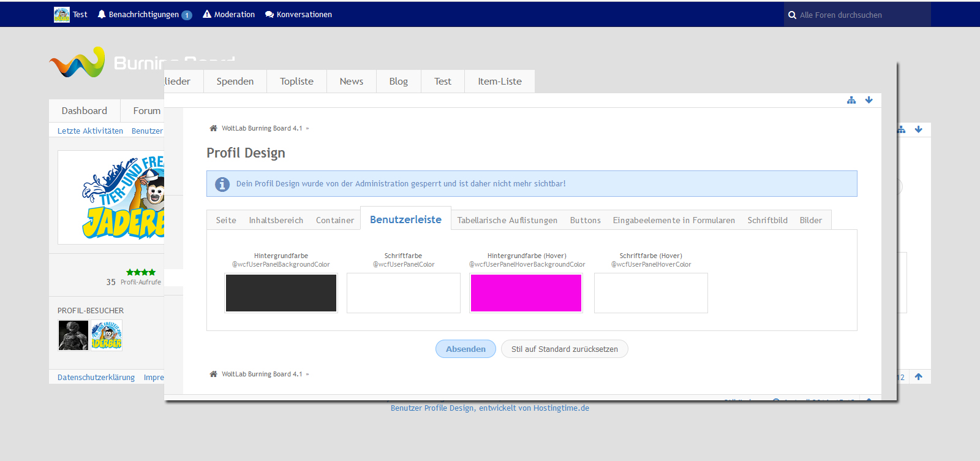Open the Buttons tab
Viewport: 980px width, 461px height.
pos(585,220)
